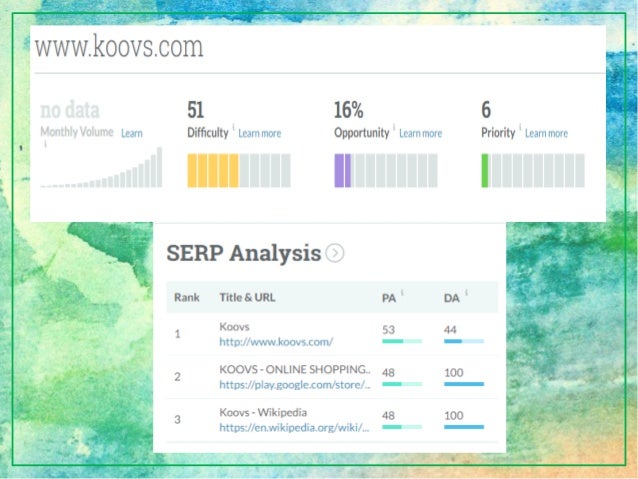Viewport: 638px width, 479px height.
Task: Click the Difficulty score 51
Action: coord(195,110)
